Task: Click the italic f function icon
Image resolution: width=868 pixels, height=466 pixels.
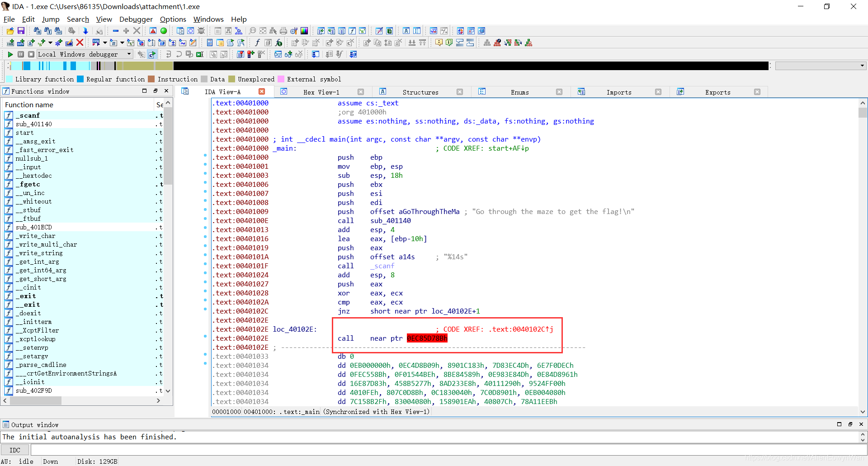Action: (x=257, y=43)
